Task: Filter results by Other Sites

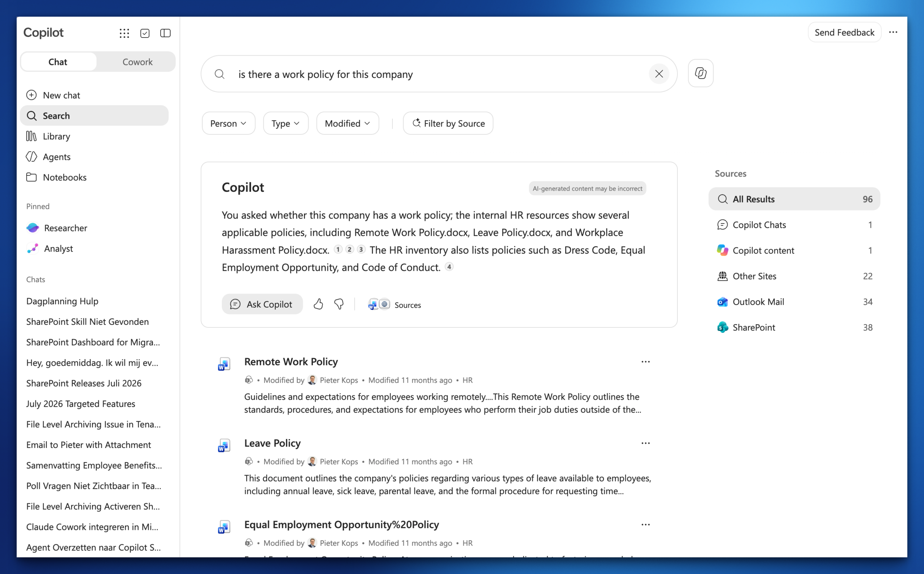Action: [794, 276]
